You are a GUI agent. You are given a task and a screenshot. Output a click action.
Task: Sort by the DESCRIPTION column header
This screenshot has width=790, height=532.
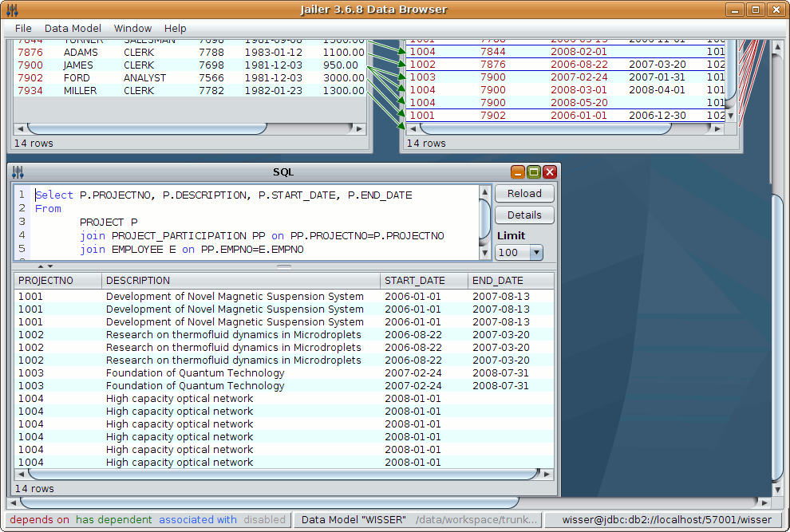click(240, 281)
